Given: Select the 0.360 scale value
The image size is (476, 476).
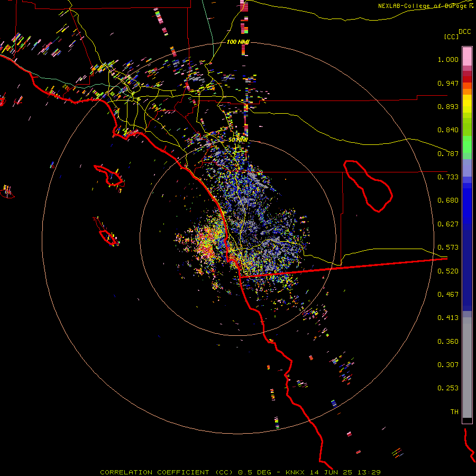Looking at the screenshot, I should pyautogui.click(x=448, y=342).
